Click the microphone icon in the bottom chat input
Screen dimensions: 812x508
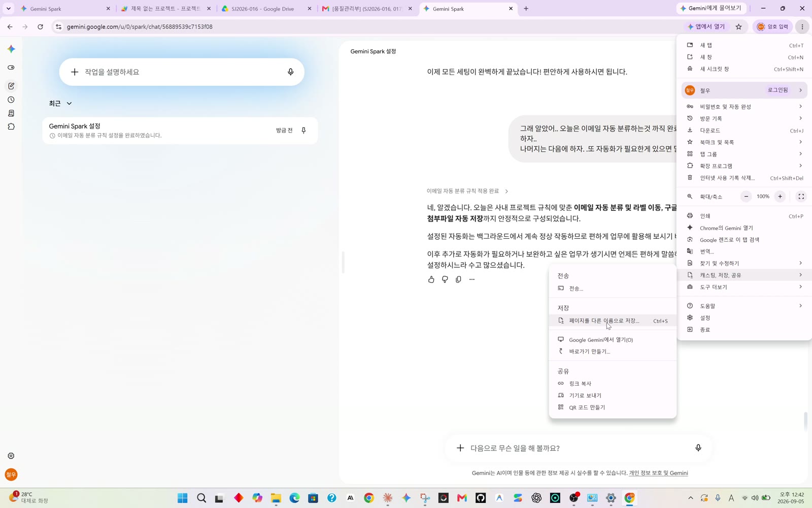698,448
